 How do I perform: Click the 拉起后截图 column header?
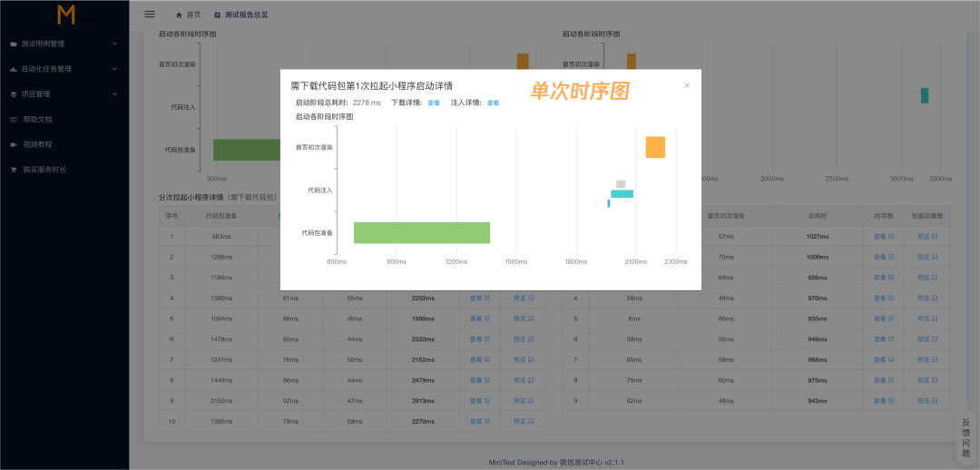pos(926,216)
